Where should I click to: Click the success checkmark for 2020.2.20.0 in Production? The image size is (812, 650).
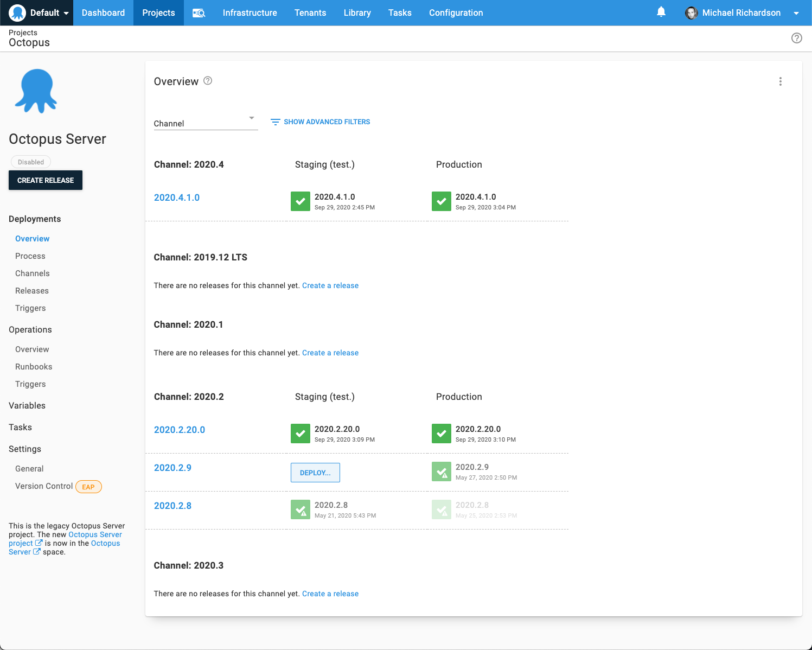tap(442, 434)
